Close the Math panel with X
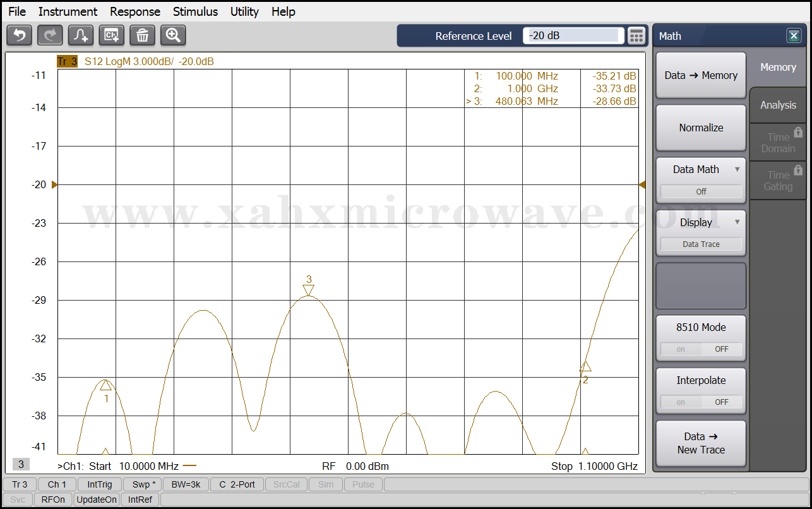Viewport: 812px width, 509px height. (794, 36)
